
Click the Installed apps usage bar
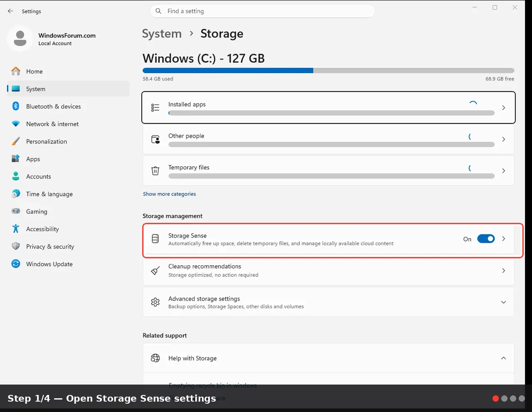pyautogui.click(x=331, y=113)
